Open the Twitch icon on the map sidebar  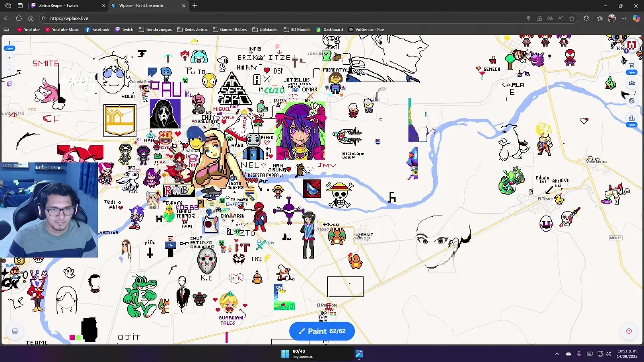[x=9, y=84]
